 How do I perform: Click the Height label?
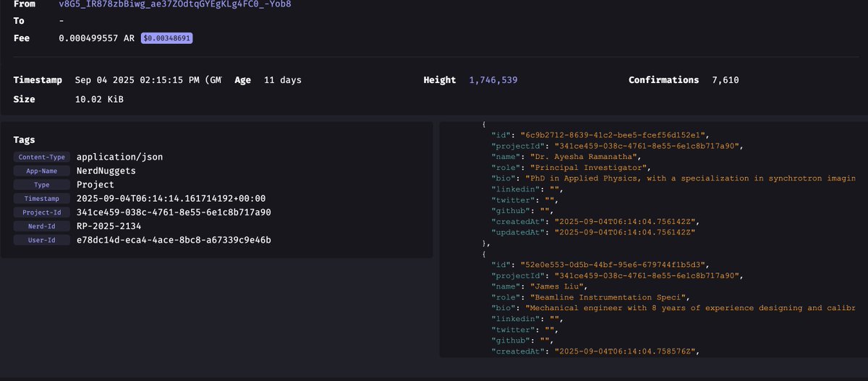click(x=440, y=80)
